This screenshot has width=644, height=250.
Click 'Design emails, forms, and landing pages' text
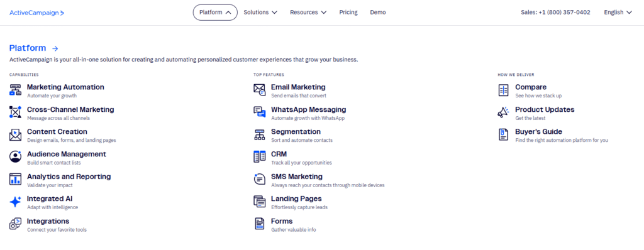(72, 141)
